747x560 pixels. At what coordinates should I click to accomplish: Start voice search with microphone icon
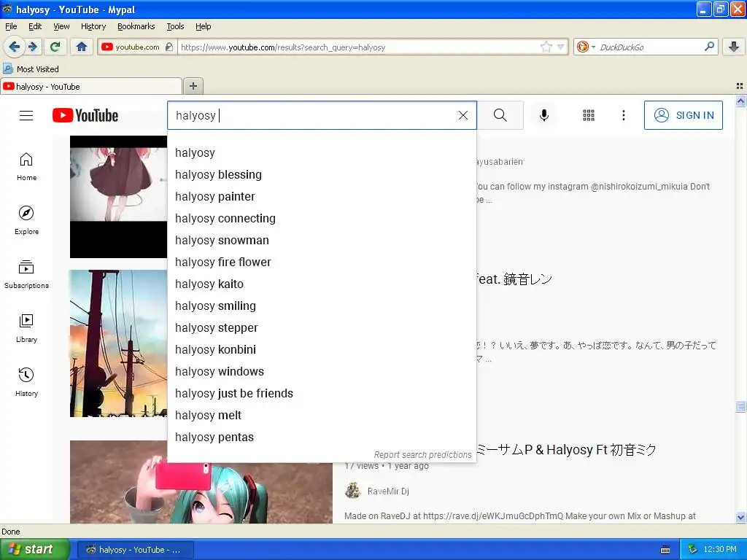pos(544,115)
